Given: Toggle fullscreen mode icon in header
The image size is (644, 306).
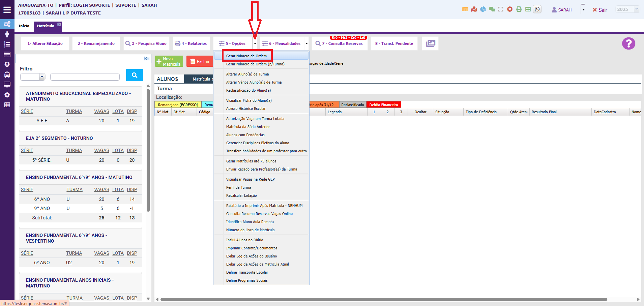Looking at the screenshot, I should click(x=501, y=9).
